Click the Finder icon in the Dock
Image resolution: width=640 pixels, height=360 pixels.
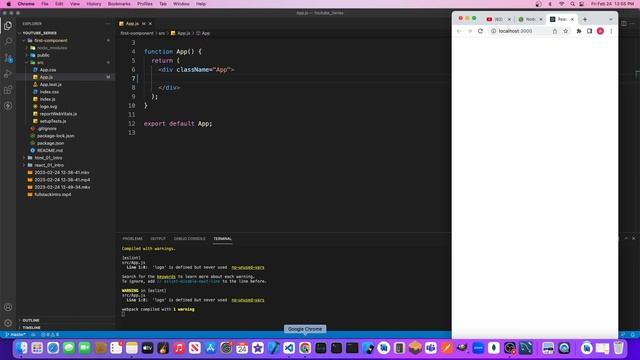pos(22,348)
